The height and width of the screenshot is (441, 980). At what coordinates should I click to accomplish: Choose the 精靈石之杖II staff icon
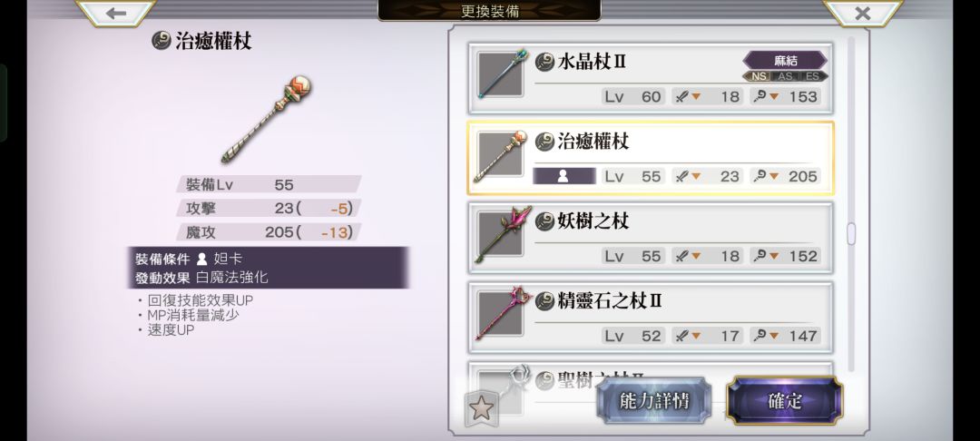(x=502, y=314)
